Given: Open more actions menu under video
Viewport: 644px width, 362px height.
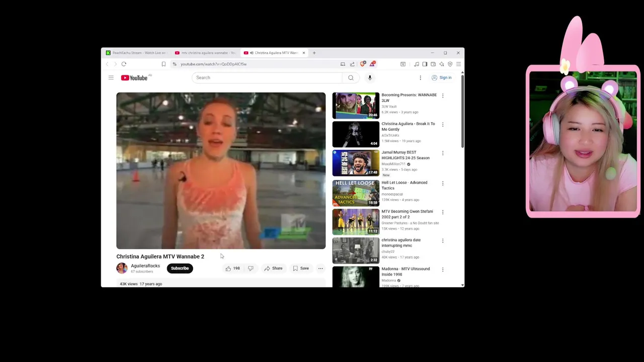Looking at the screenshot, I should (x=320, y=268).
